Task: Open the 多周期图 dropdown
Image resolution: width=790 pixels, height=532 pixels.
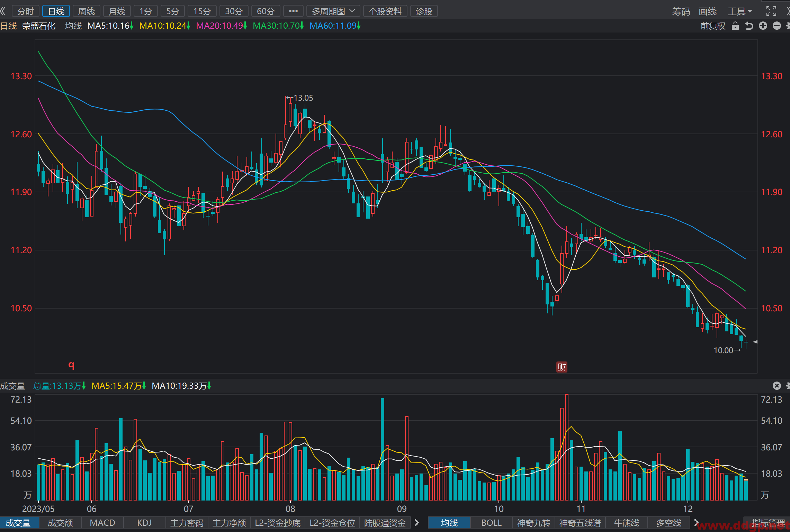Action: click(333, 11)
